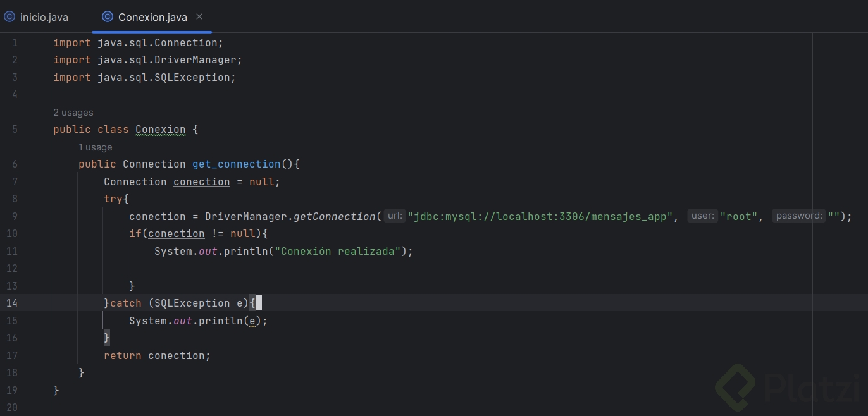This screenshot has height=416, width=868.
Task: Click the getConnection method call
Action: 335,216
